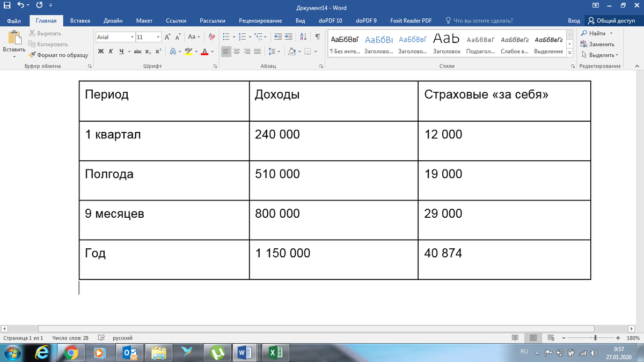Open Excel from the taskbar
This screenshot has width=644, height=362.
point(276,352)
